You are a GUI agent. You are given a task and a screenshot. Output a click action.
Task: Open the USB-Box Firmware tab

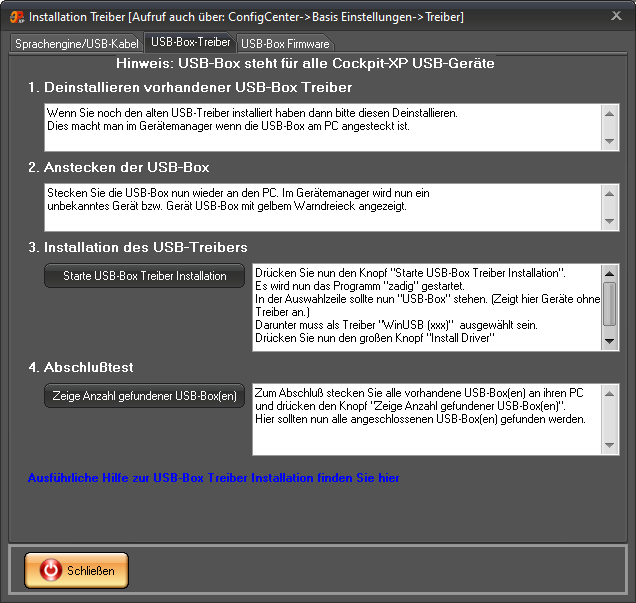pyautogui.click(x=284, y=44)
